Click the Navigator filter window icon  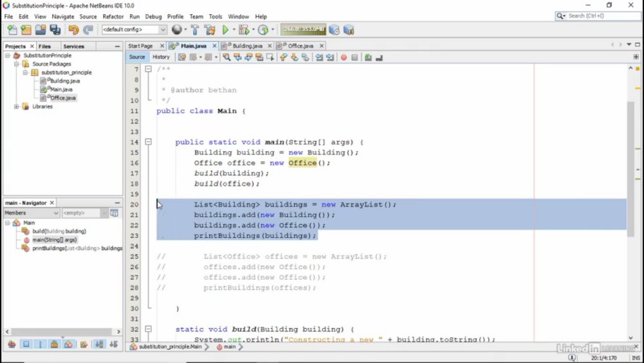click(x=114, y=213)
